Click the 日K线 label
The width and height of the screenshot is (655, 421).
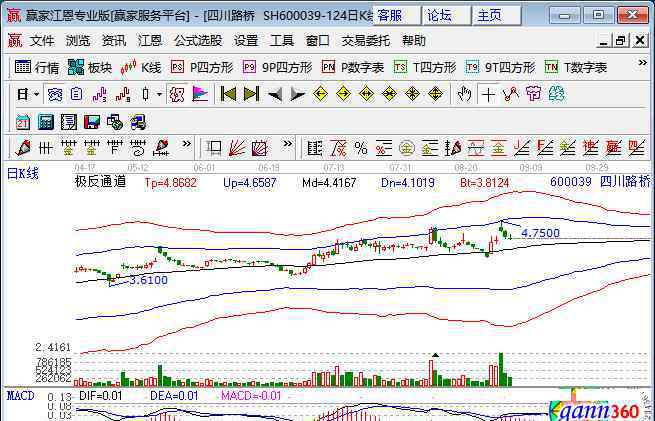point(23,173)
